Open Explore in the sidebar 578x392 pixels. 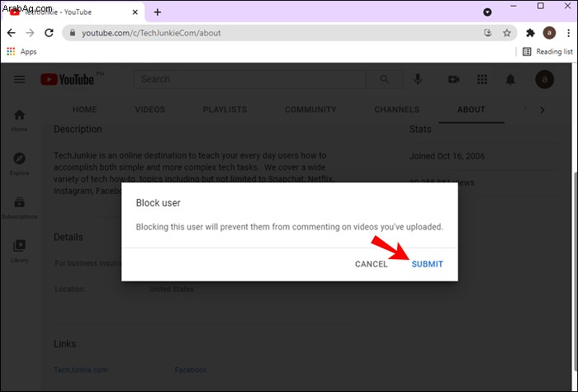(19, 164)
